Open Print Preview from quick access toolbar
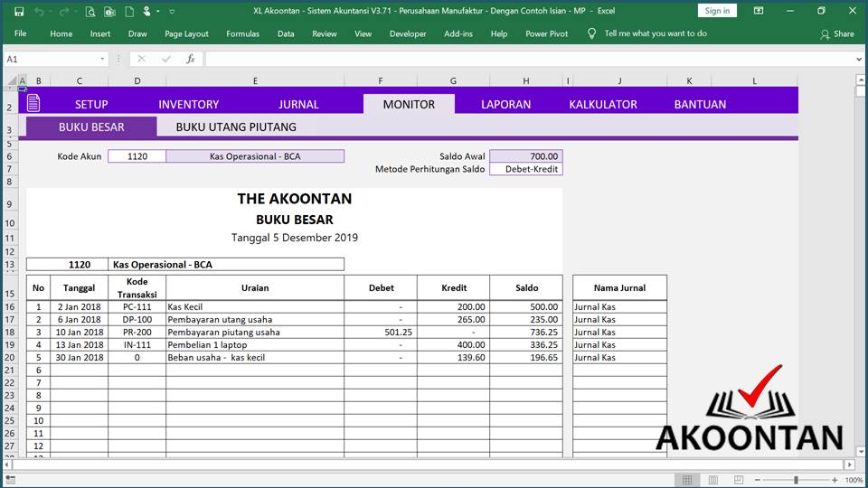Screen dimensions: 868x488 [90, 11]
